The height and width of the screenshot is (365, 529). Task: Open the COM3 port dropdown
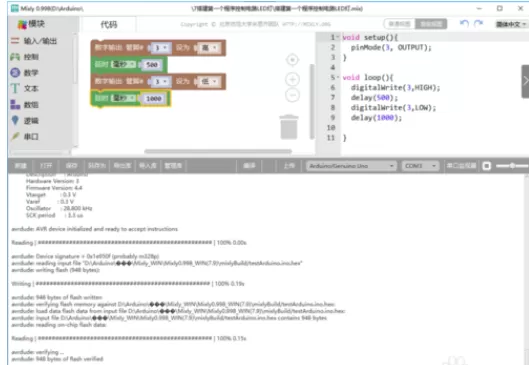tap(420, 166)
